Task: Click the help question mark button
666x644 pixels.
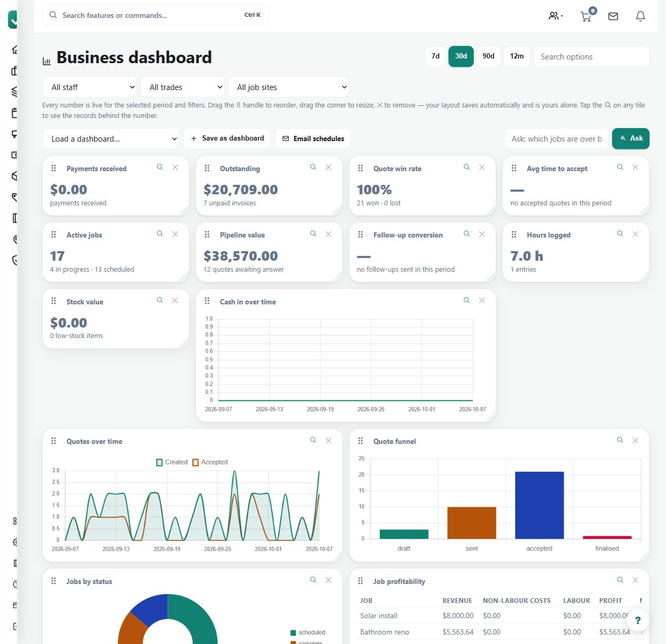Action: [638, 620]
